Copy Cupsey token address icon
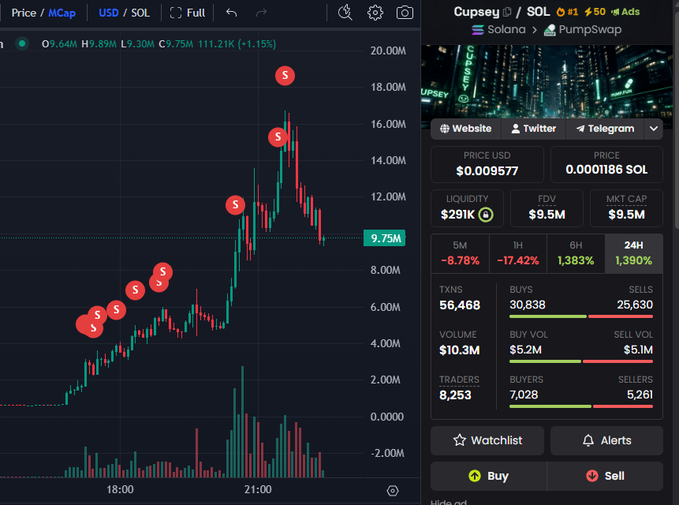679x505 pixels. pyautogui.click(x=507, y=12)
